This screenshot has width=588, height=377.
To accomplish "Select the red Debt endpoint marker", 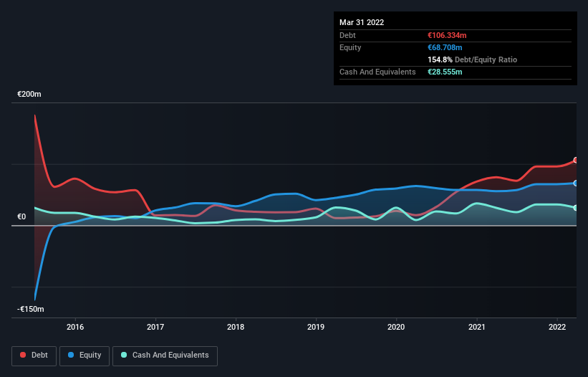I will pyautogui.click(x=576, y=160).
